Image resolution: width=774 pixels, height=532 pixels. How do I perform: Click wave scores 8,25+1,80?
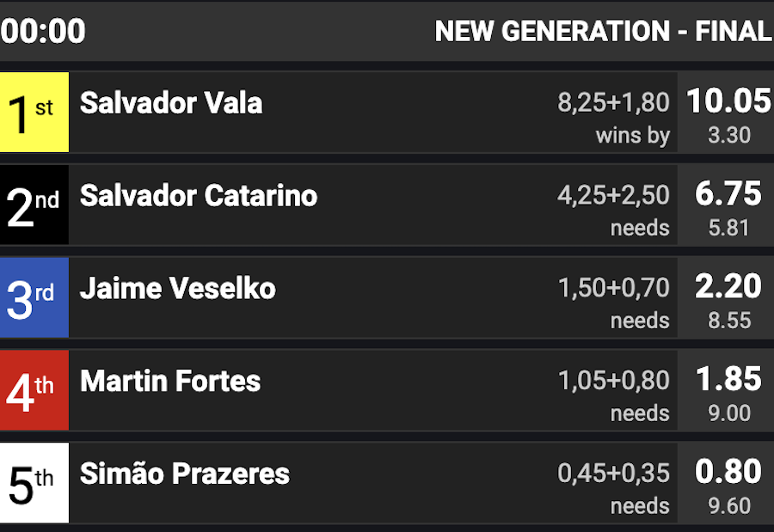pyautogui.click(x=613, y=102)
